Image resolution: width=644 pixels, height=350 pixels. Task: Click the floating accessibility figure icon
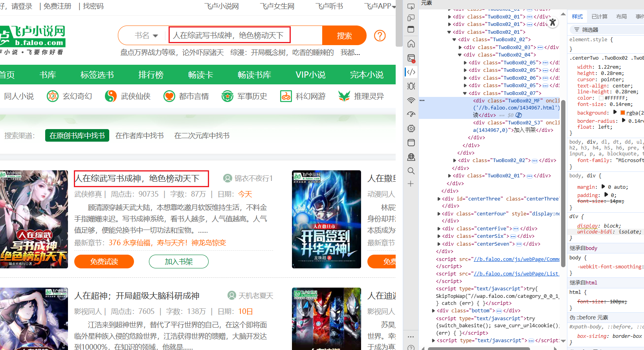click(552, 22)
